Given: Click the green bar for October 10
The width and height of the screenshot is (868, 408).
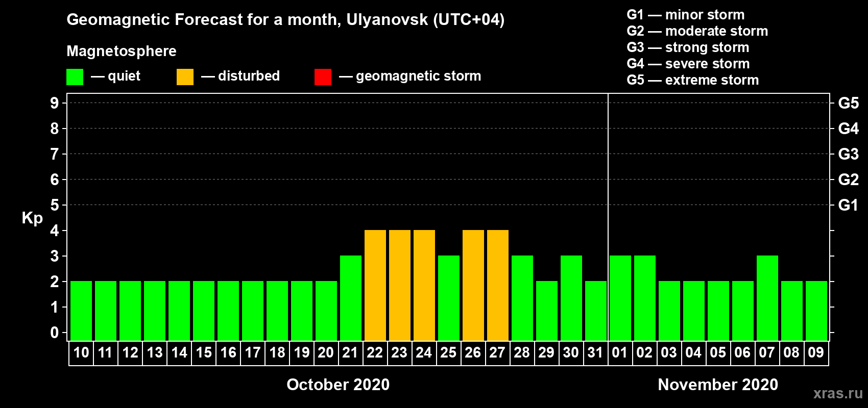Looking at the screenshot, I should (x=81, y=311).
